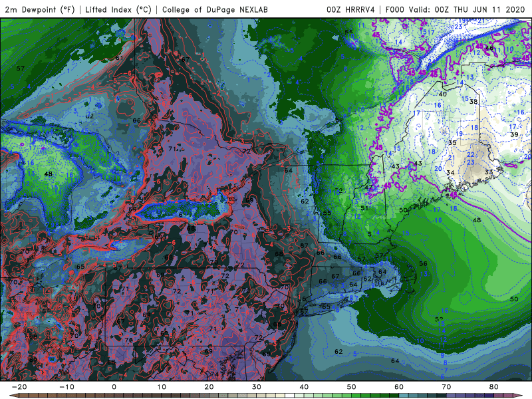Click the 70 label on the color scale
The image size is (532, 399).
coord(446,387)
